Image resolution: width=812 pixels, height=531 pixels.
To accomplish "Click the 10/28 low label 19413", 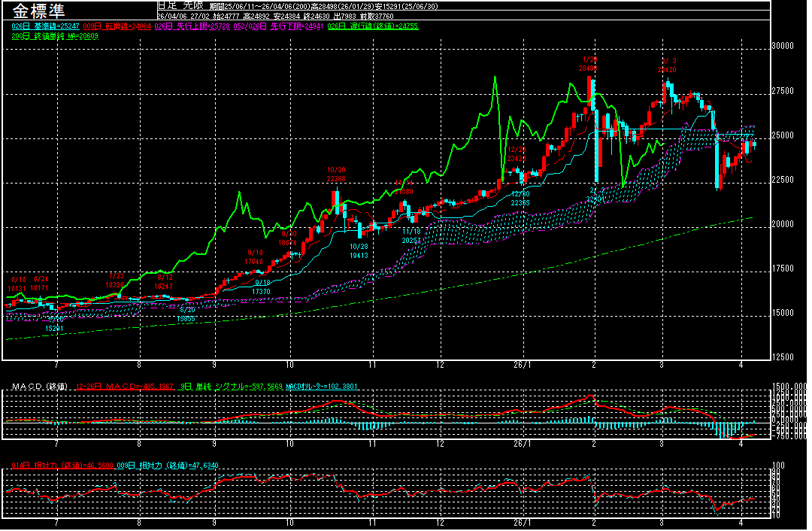I will pos(359,251).
